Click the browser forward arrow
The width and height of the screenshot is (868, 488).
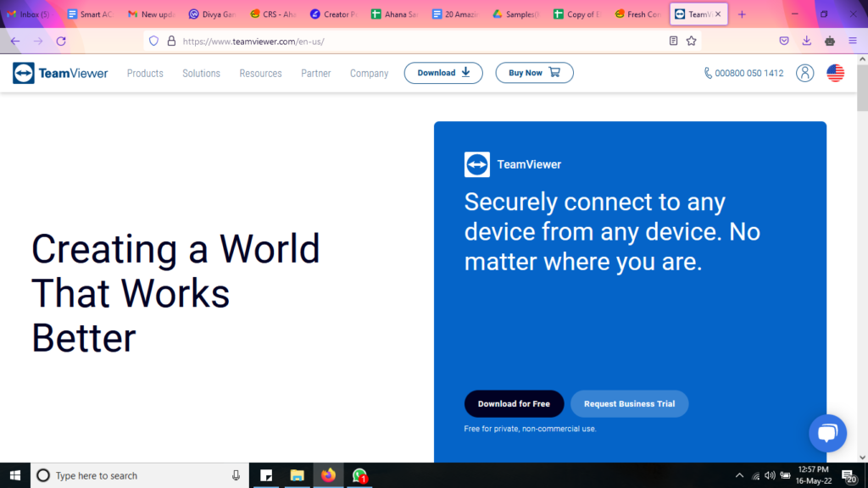tap(37, 41)
